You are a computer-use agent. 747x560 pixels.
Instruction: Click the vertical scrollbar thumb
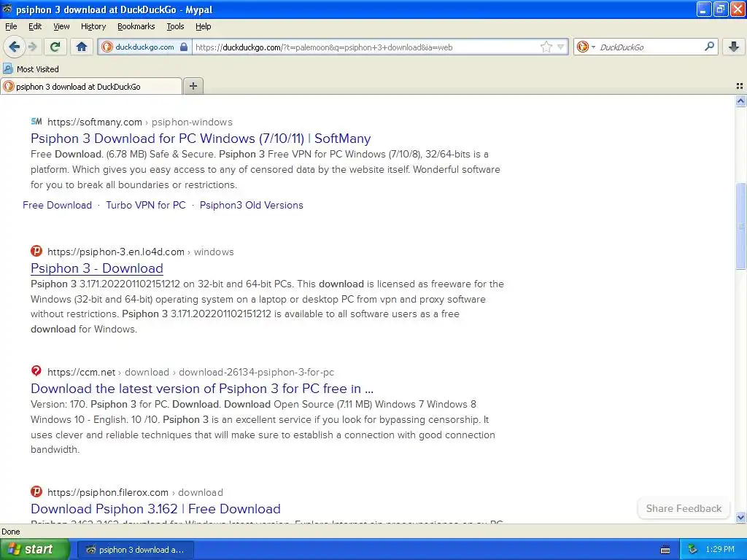click(740, 227)
